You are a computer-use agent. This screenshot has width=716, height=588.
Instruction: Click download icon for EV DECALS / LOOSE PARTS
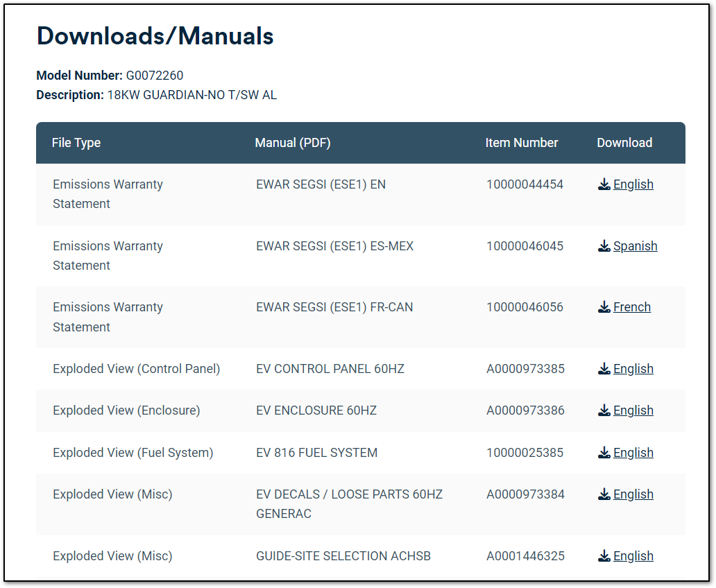pyautogui.click(x=604, y=494)
